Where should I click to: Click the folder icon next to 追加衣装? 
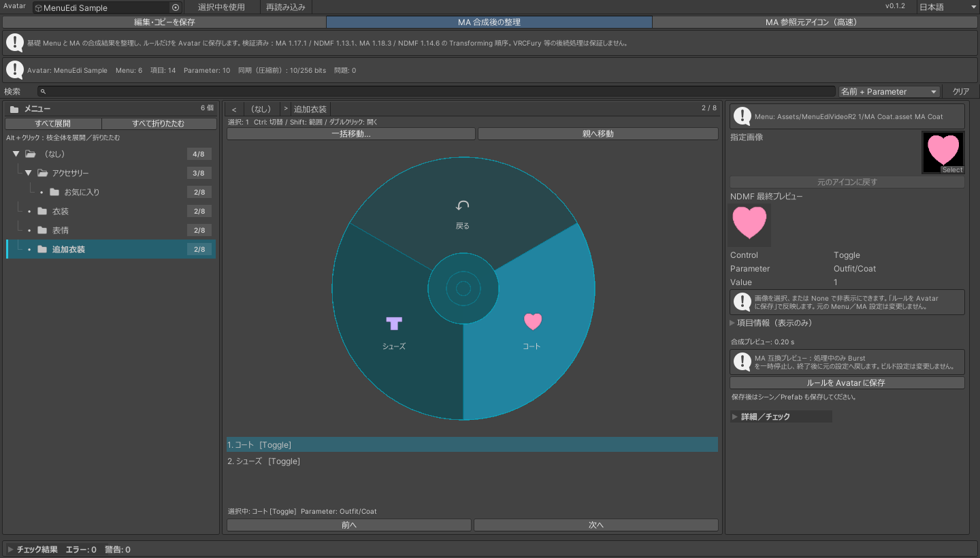point(42,249)
